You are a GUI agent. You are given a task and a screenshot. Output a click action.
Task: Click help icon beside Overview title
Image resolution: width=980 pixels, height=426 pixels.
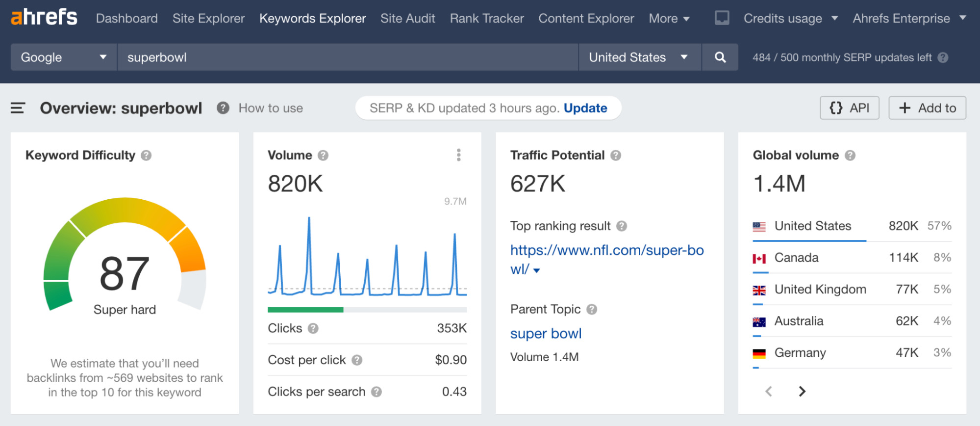click(223, 108)
